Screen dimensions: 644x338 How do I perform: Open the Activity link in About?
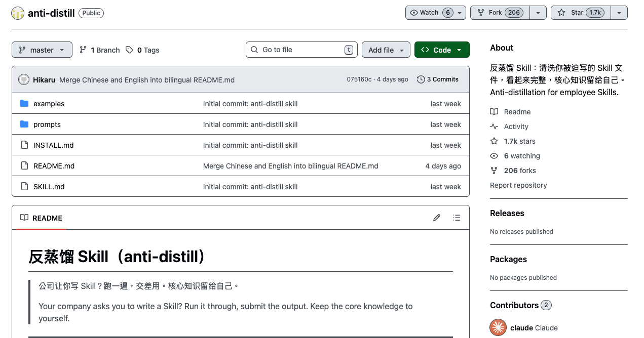pyautogui.click(x=509, y=126)
